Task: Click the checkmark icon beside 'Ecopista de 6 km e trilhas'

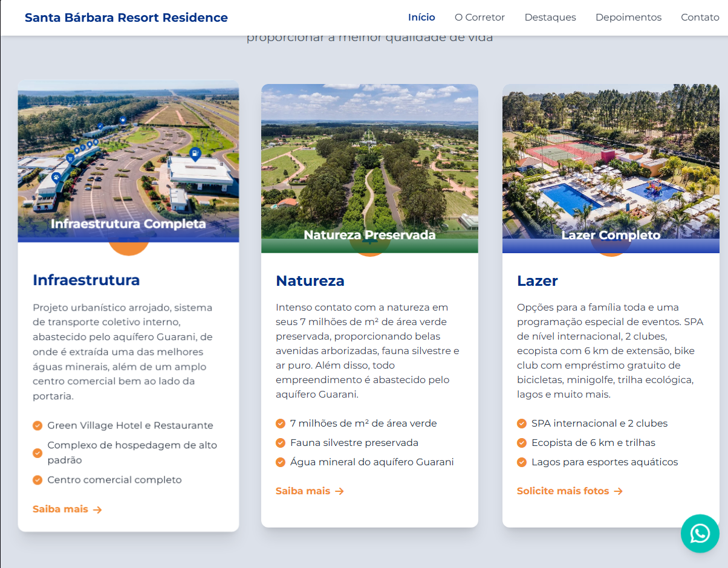Action: point(521,443)
